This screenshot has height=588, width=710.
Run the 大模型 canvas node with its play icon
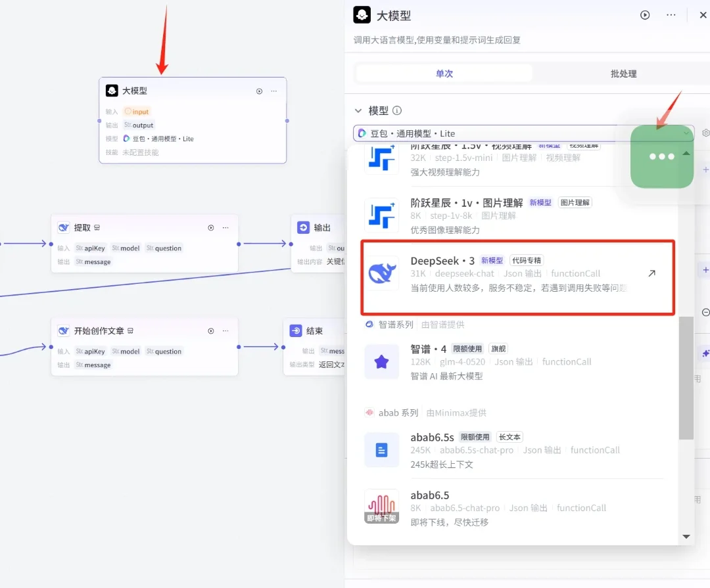pyautogui.click(x=259, y=91)
